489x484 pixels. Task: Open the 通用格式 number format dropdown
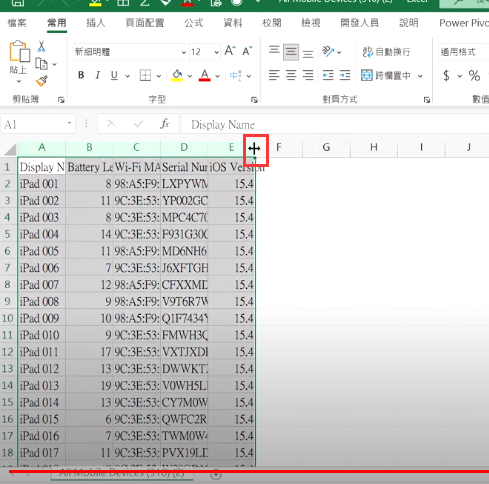(464, 52)
